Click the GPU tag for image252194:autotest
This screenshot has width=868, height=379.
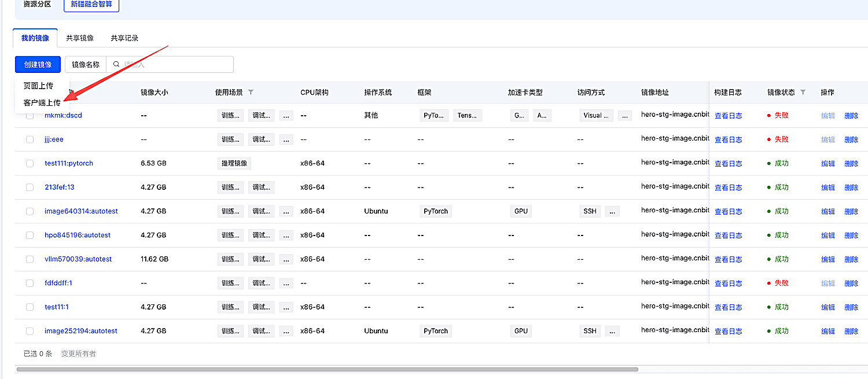(x=521, y=331)
